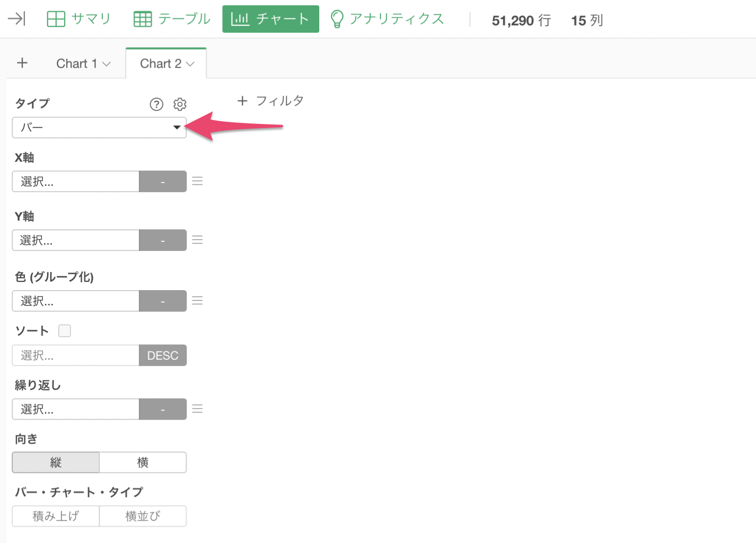
Task: Open chart settings gear icon
Action: click(x=180, y=104)
